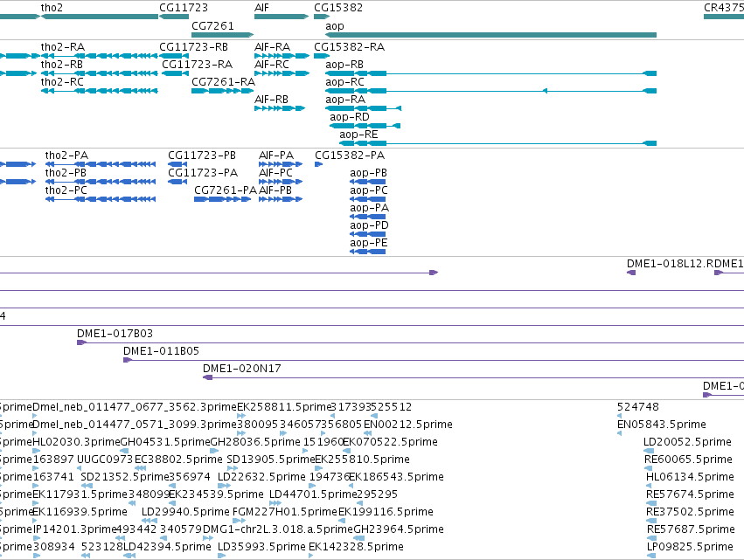744x560 pixels.
Task: Select the aop-RB transcript label
Action: [x=344, y=65]
